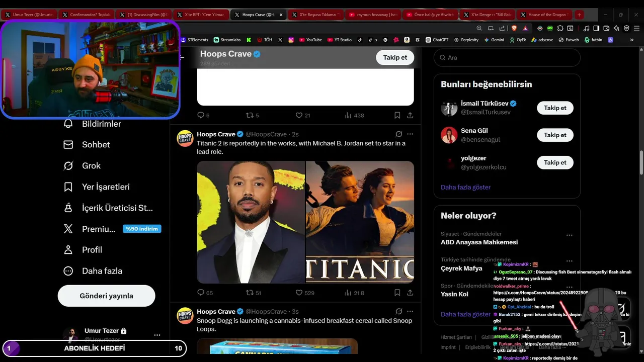Open more options on Titanic 2 post
The width and height of the screenshot is (644, 362).
tap(410, 134)
